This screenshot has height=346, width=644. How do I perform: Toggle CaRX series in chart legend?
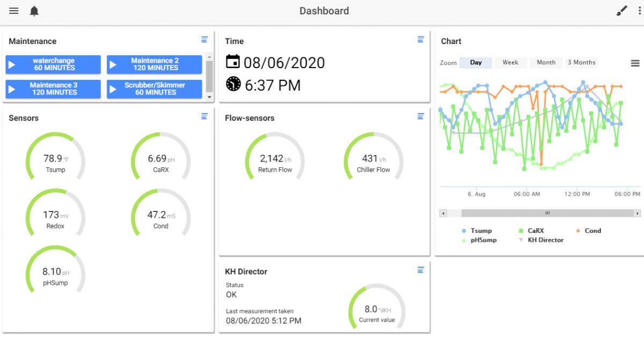coord(531,231)
